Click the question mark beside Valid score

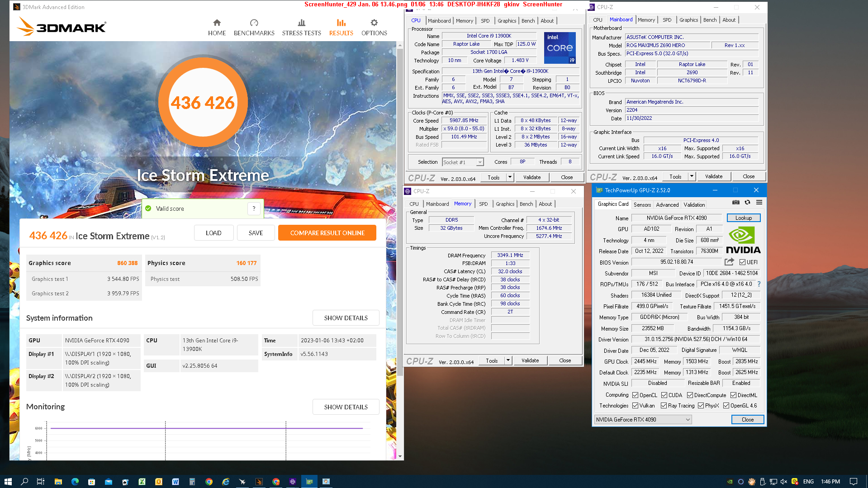pyautogui.click(x=254, y=208)
